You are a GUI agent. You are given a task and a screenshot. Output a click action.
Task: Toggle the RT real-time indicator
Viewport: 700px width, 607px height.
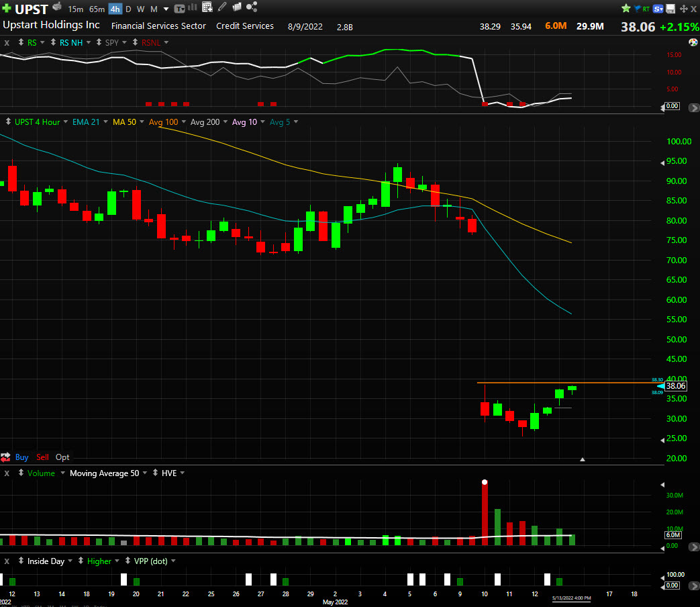[646, 9]
